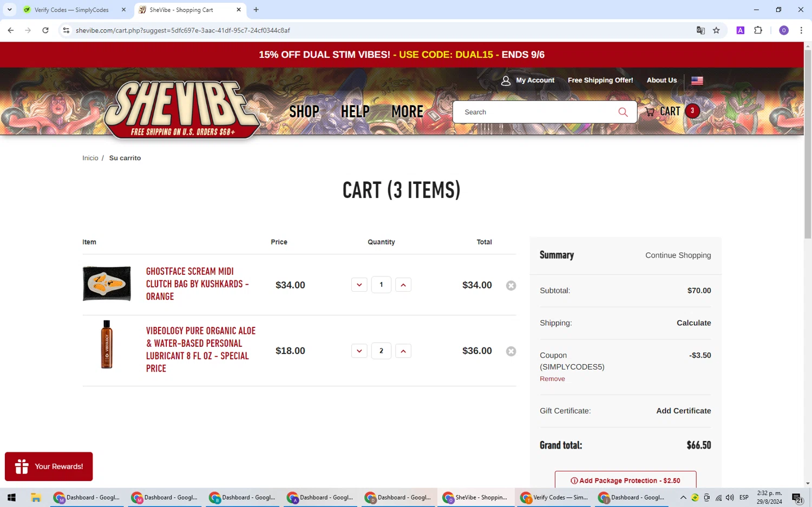Open Free Shipping Offer link

[x=600, y=80]
